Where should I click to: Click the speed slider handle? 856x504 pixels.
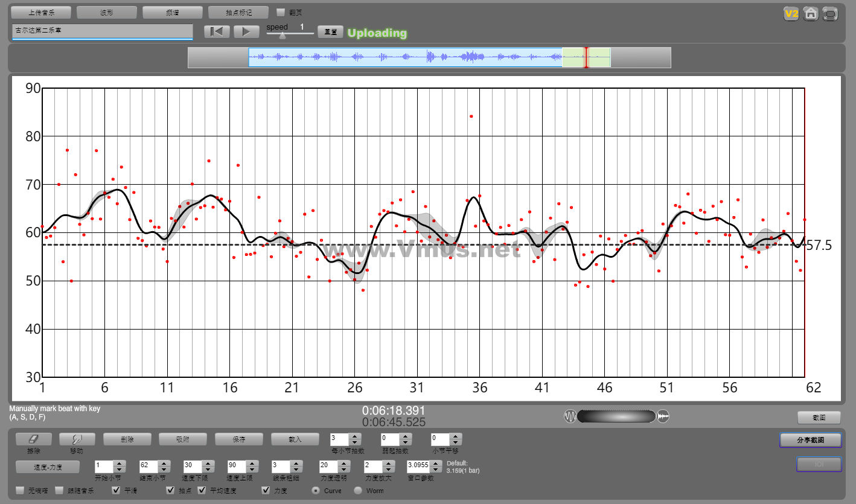282,36
